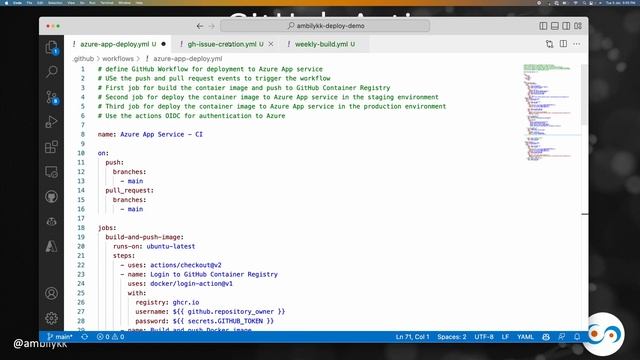This screenshot has height=360, width=640.
Task: Open the Copilot chat view icon
Action: coord(51,222)
